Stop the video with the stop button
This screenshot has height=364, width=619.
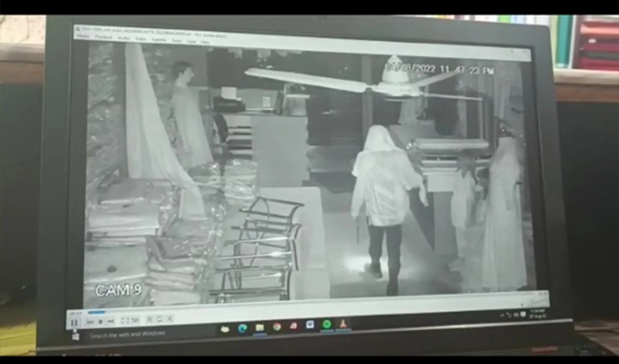(100, 322)
